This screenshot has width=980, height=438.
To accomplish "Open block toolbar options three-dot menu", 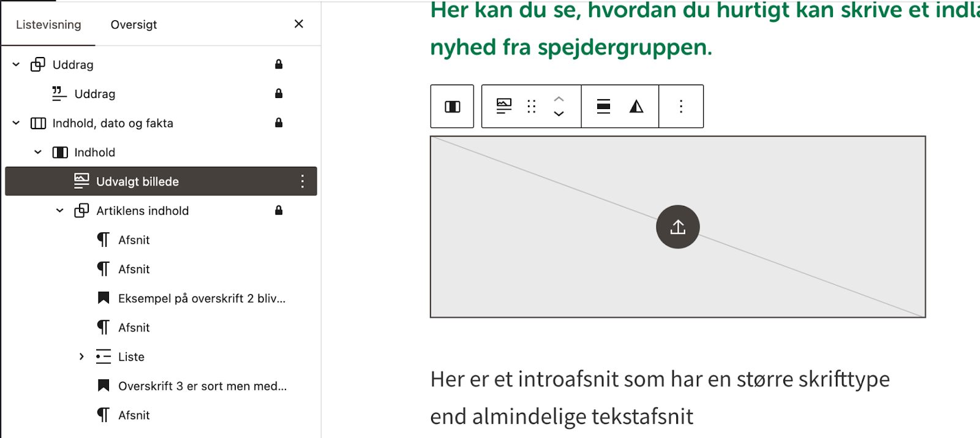I will [x=680, y=107].
